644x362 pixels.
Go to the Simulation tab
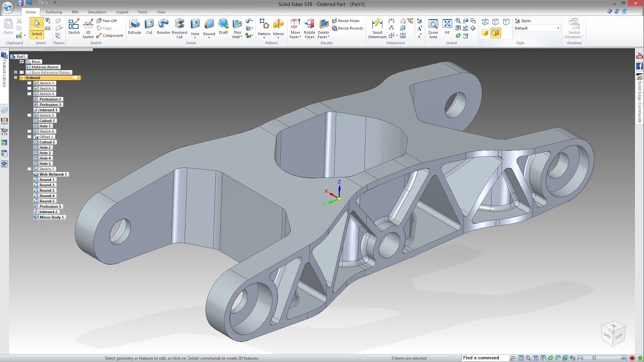click(97, 12)
